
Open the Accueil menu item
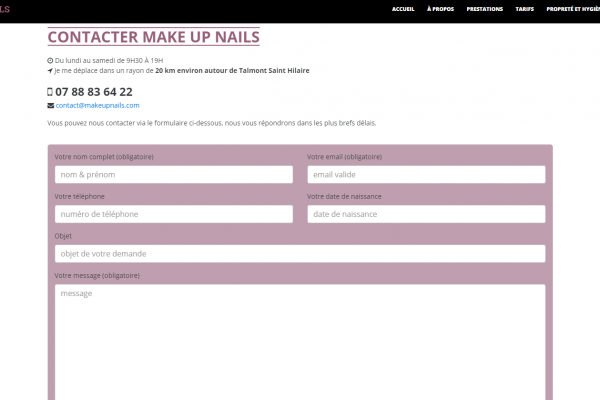pos(404,8)
